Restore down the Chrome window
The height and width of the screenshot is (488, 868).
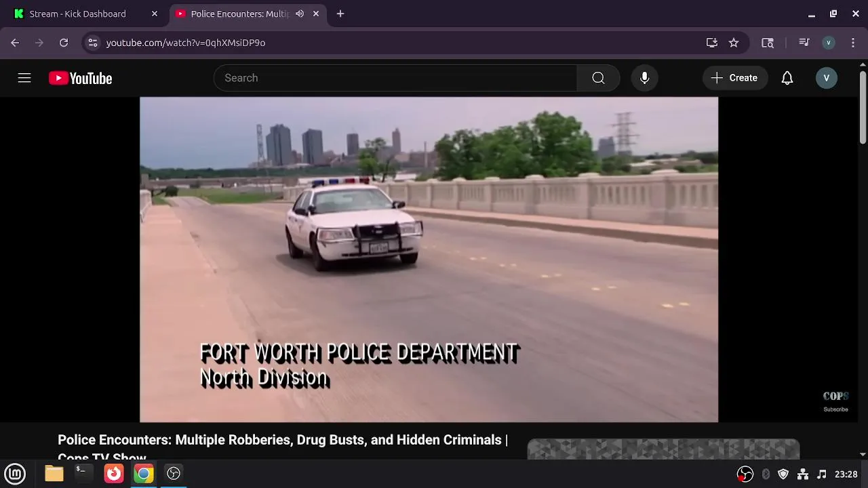pos(833,14)
